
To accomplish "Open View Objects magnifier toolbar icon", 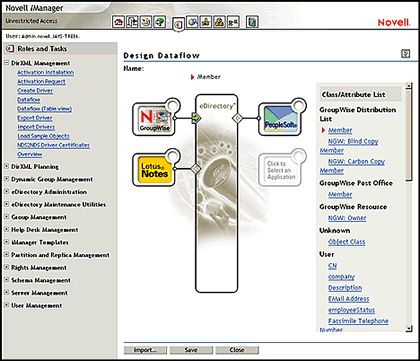I will coord(192,22).
